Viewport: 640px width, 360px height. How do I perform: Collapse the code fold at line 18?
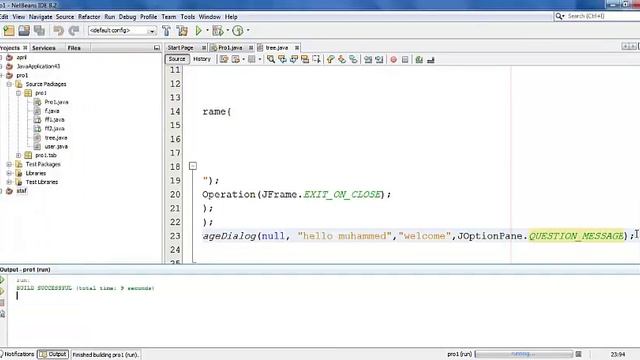(193, 166)
